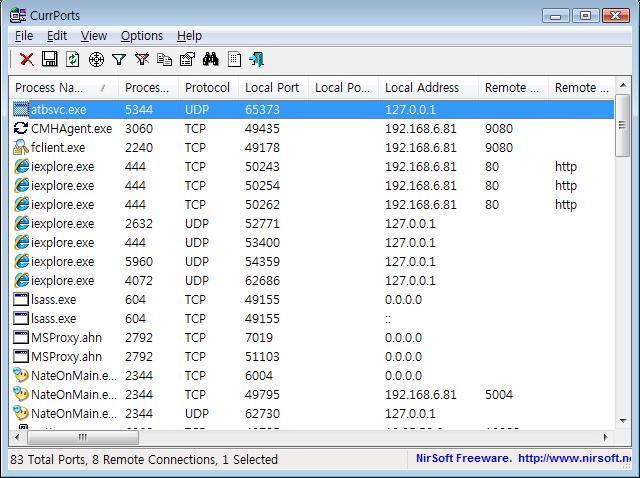The width and height of the screenshot is (640, 478).
Task: Click vertical scrollbar down arrow
Action: (623, 420)
